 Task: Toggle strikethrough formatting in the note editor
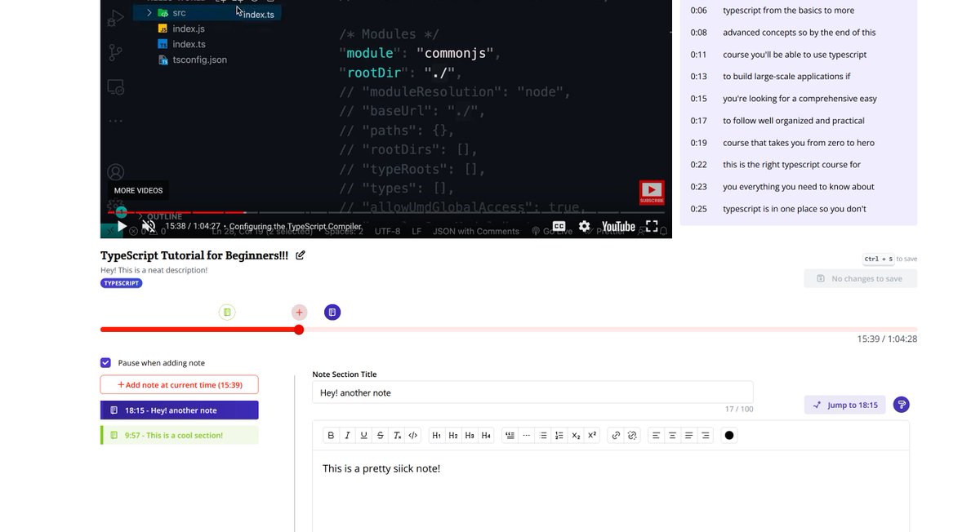[x=381, y=436]
